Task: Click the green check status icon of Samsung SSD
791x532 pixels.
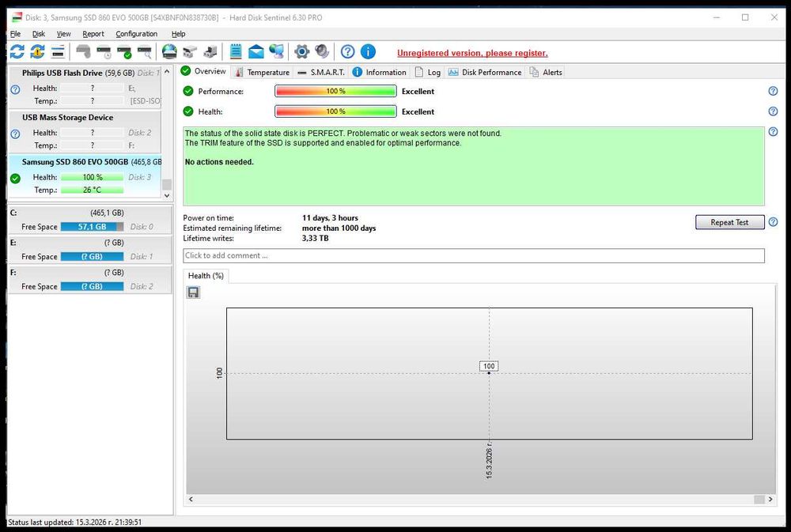Action: point(15,179)
